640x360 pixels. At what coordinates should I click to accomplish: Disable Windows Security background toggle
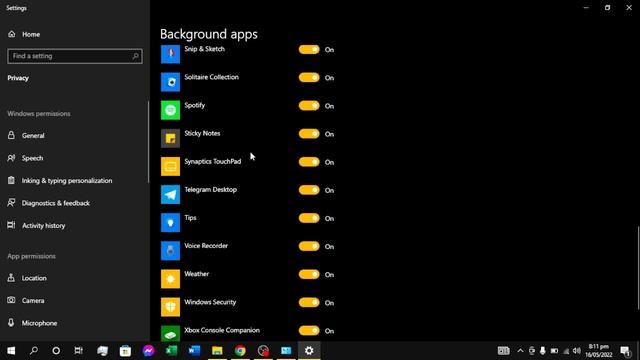click(x=309, y=303)
